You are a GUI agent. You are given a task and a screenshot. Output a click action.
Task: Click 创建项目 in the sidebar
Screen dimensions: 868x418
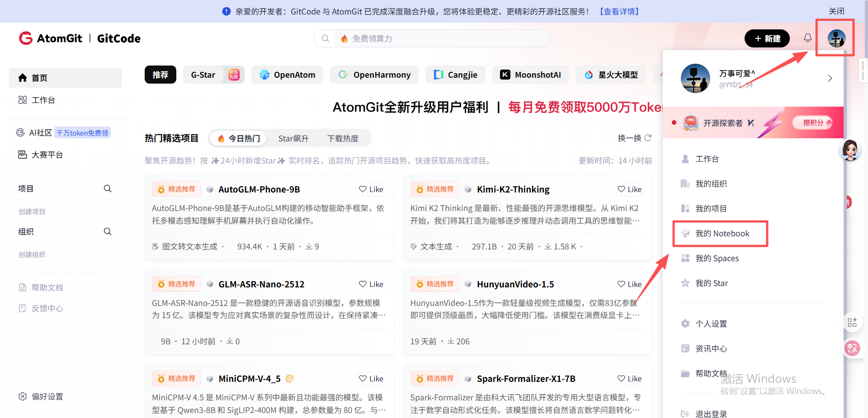tap(32, 211)
